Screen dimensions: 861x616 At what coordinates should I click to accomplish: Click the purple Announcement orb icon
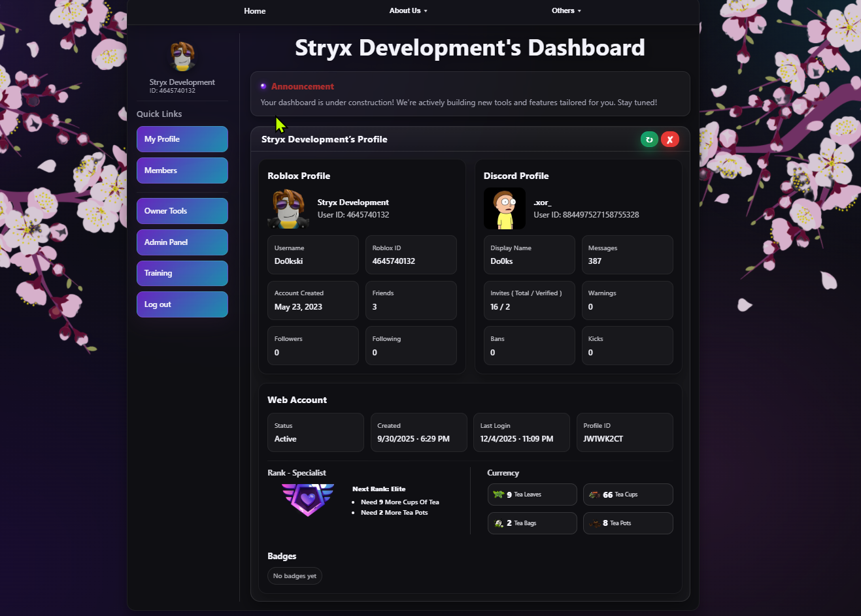tap(263, 86)
